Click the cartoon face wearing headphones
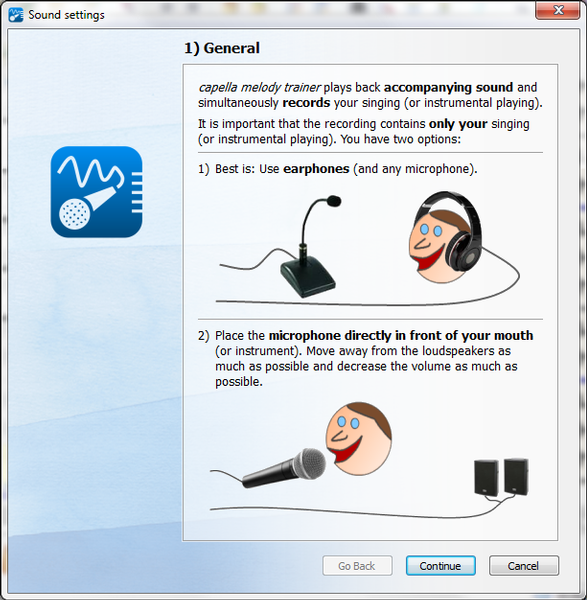587x600 pixels. click(x=436, y=246)
